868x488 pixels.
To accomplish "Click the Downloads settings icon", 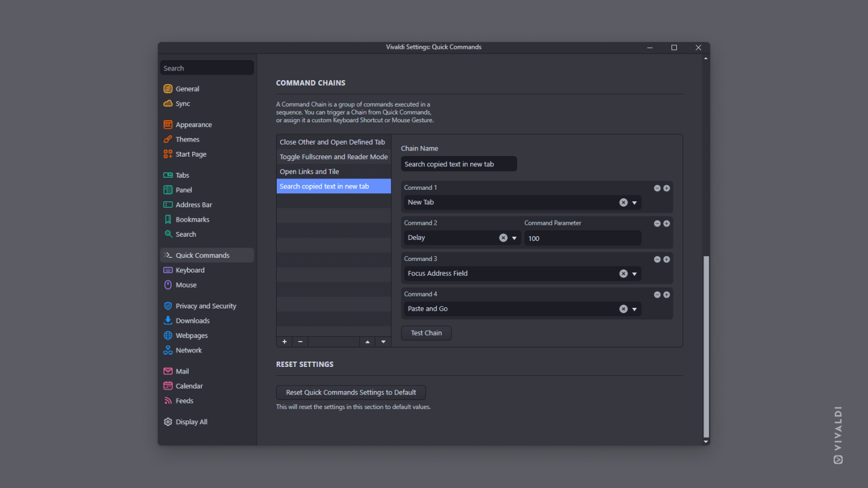I will point(168,321).
